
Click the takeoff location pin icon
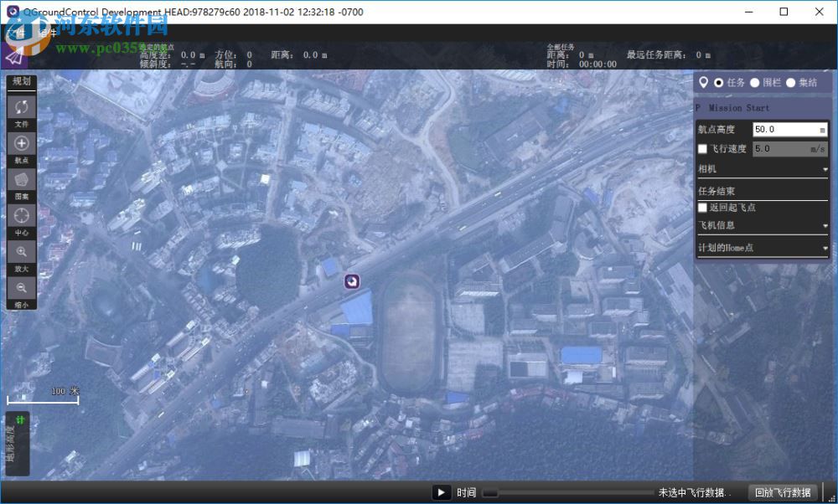click(704, 82)
